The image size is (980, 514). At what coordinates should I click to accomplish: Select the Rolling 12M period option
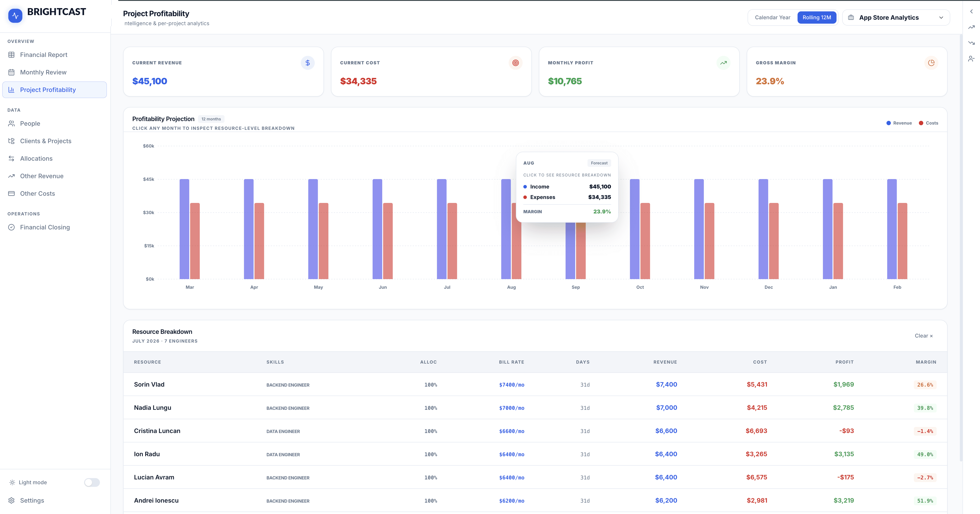pos(816,18)
